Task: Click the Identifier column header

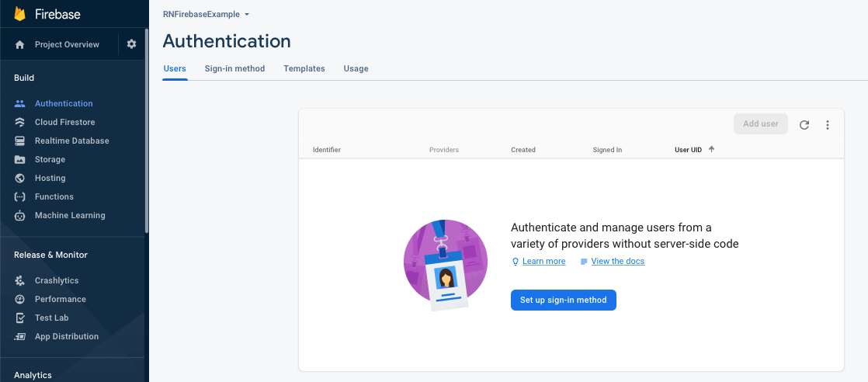Action: tap(327, 150)
